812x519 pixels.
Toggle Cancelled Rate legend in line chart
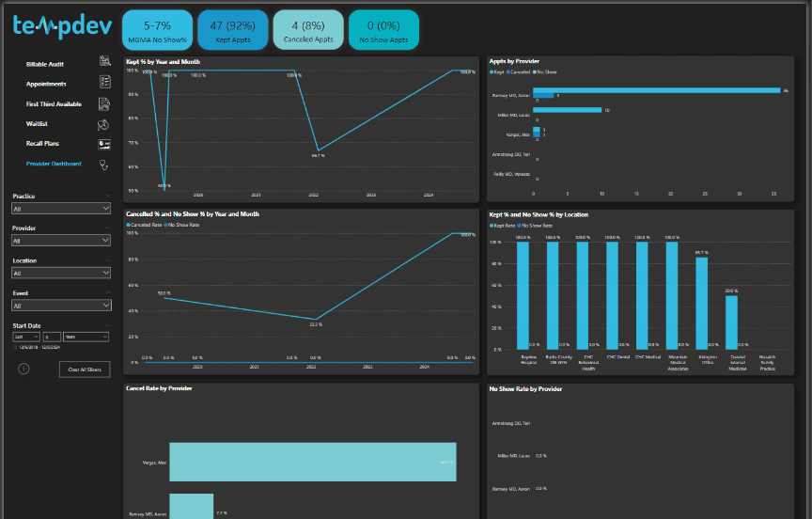point(146,226)
